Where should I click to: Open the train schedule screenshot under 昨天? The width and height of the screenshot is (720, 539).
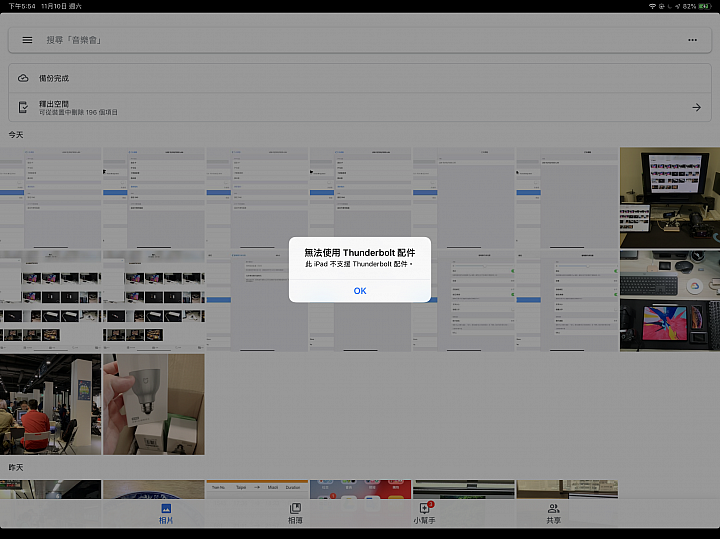tap(257, 489)
